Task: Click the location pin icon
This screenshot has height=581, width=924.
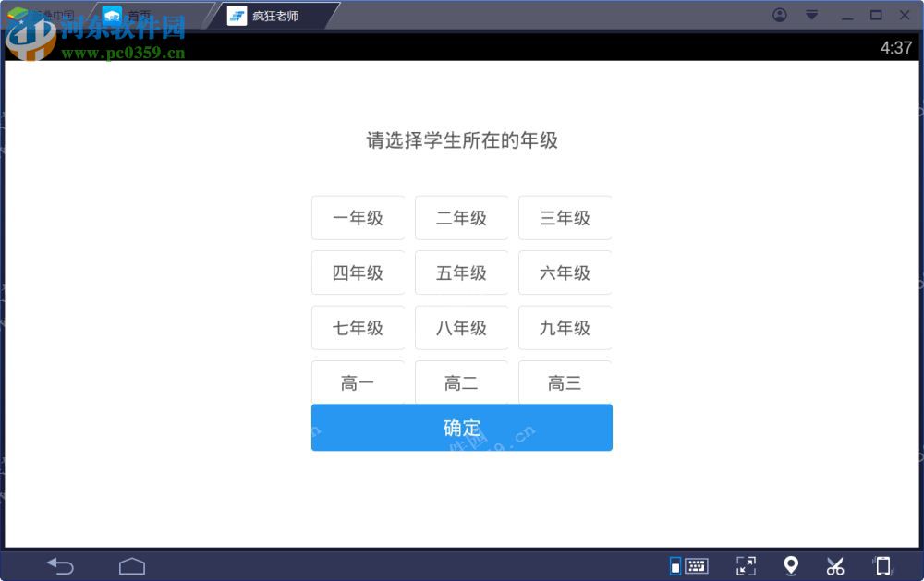Action: click(791, 565)
